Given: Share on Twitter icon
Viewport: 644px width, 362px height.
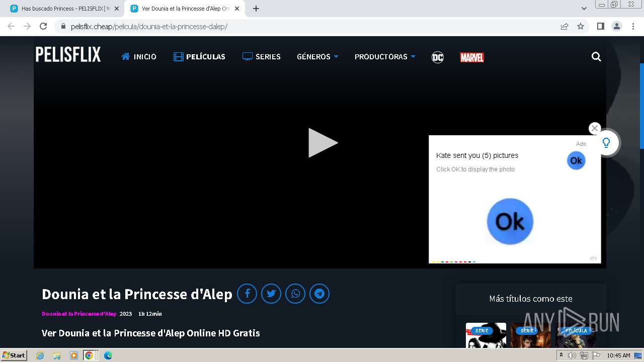Looking at the screenshot, I should [271, 294].
